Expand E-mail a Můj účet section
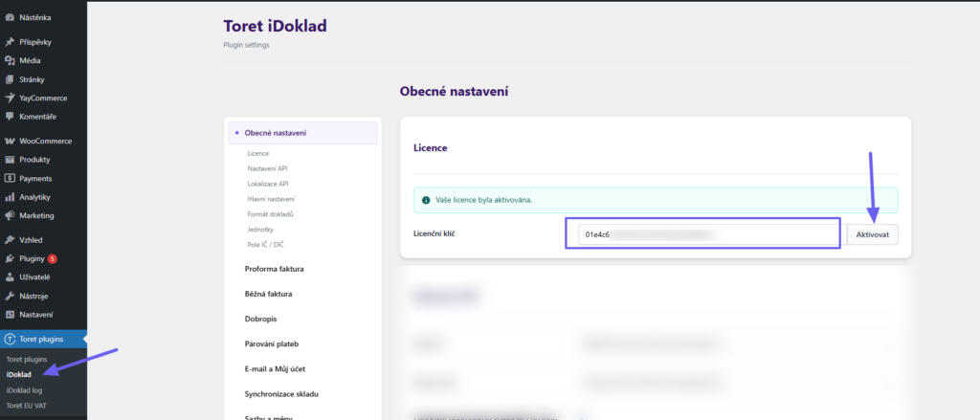Screen dimensions: 980x420 click(275, 368)
